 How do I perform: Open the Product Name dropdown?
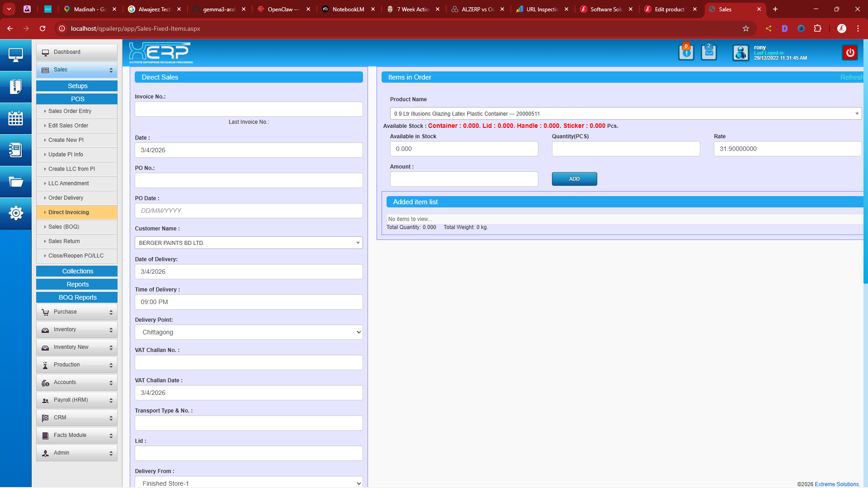625,113
